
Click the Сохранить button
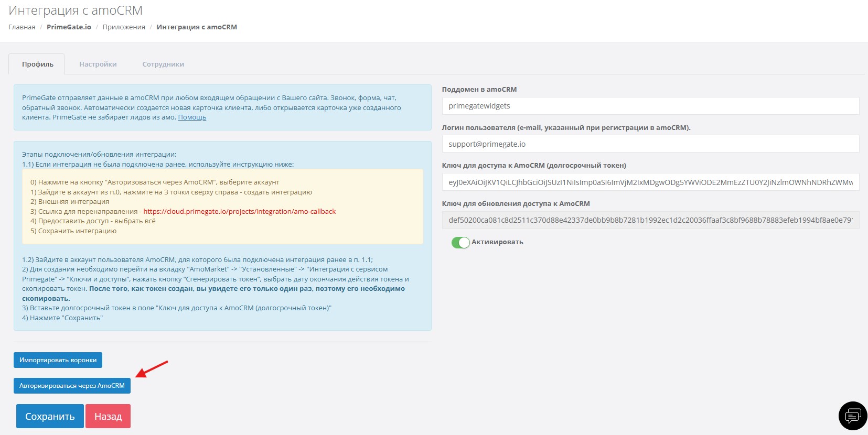(50, 416)
